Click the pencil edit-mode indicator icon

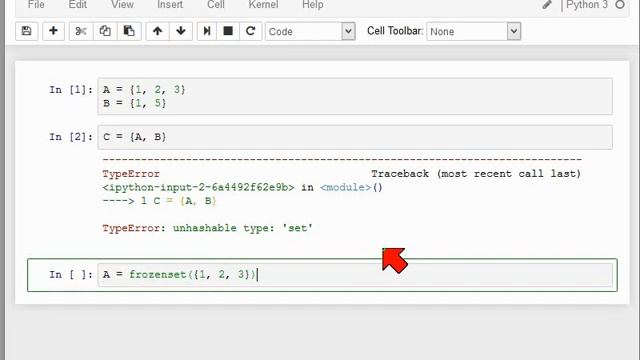[x=547, y=5]
